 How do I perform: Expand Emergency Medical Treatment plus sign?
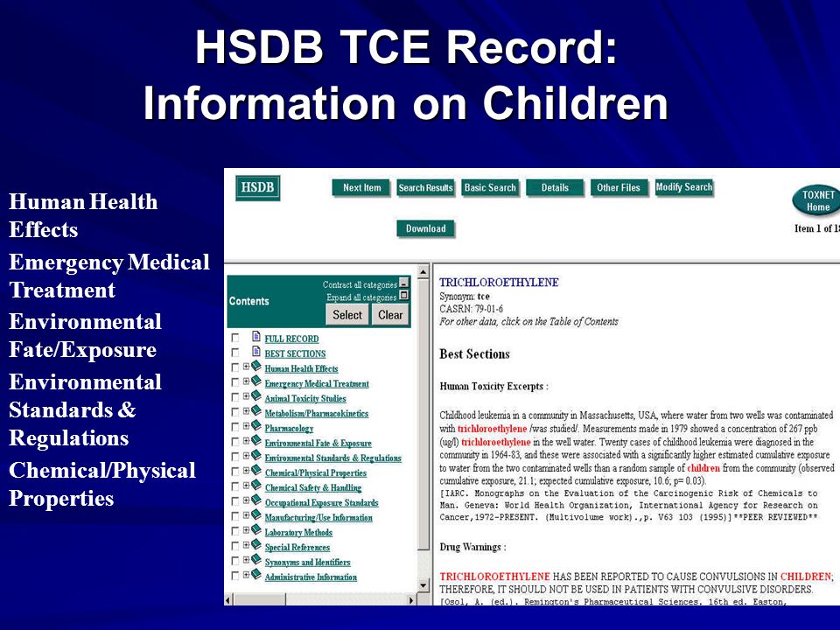coord(246,381)
